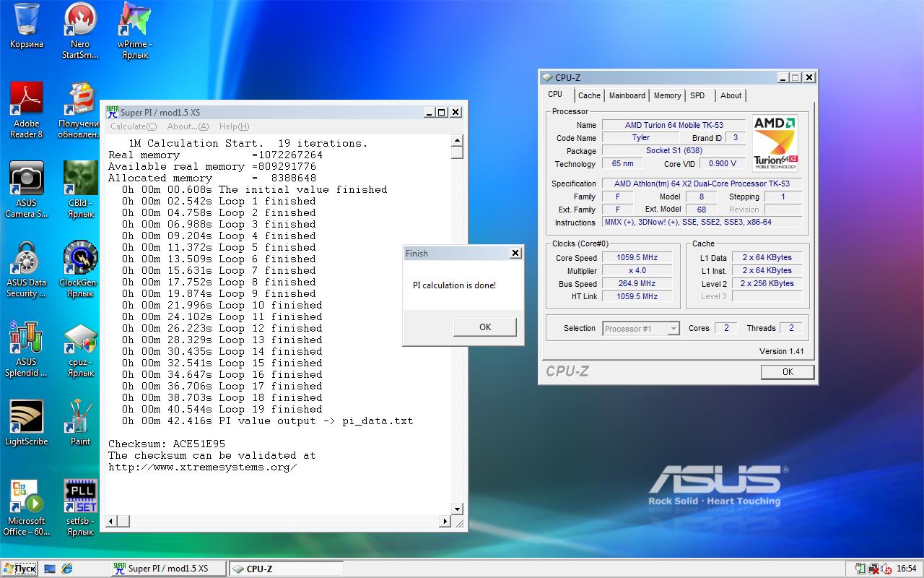
Task: Click the battery tray icon
Action: (860, 569)
